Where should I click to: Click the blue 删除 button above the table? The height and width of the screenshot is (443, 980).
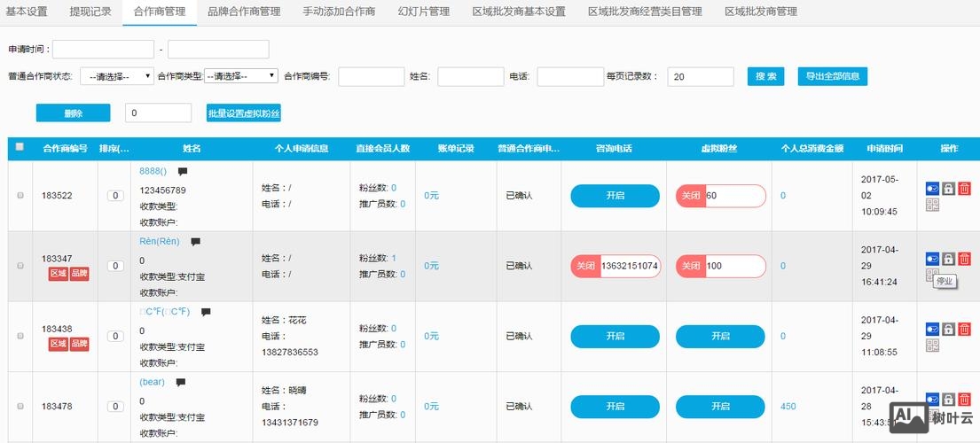tap(73, 113)
